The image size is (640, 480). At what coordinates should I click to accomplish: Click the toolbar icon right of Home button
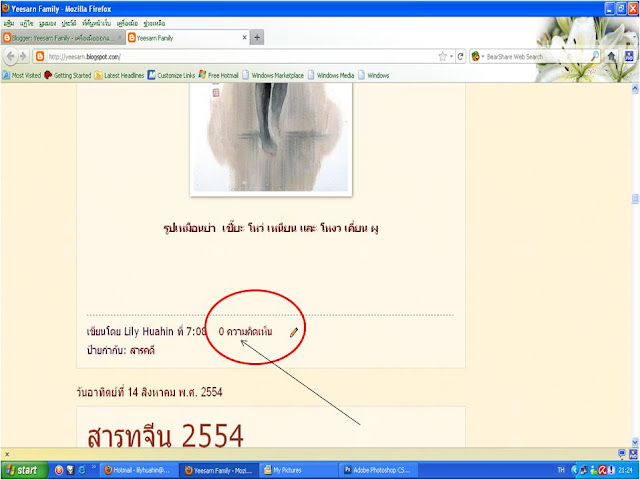click(x=629, y=56)
